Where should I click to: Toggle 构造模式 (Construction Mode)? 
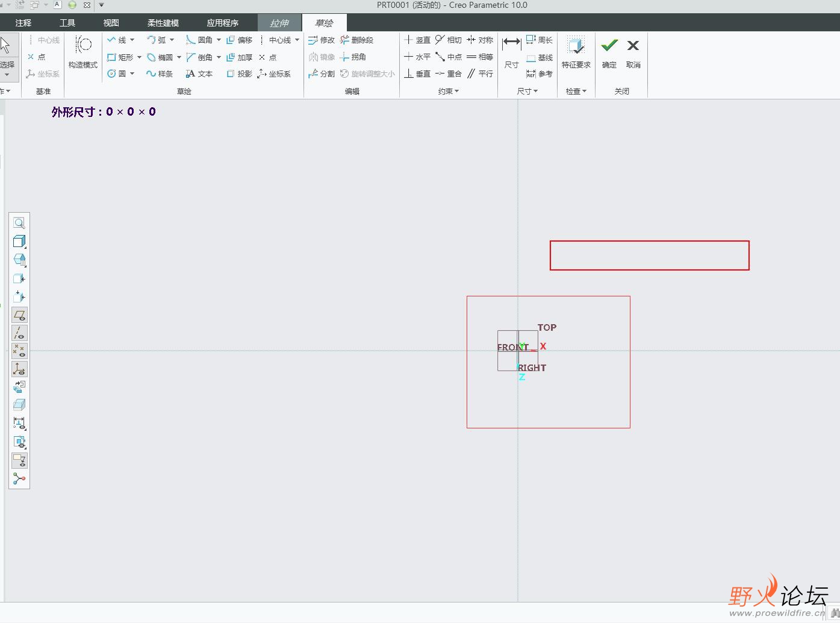(x=83, y=52)
